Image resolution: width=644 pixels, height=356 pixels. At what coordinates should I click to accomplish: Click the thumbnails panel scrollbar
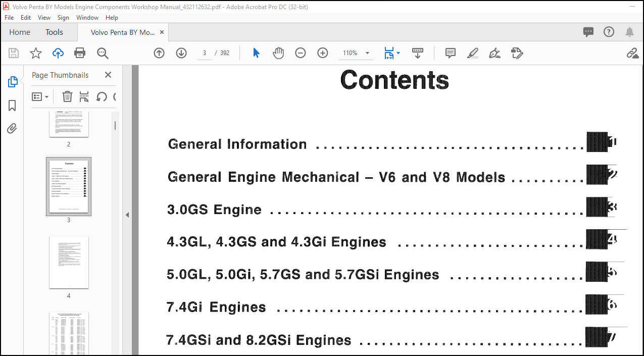pyautogui.click(x=115, y=125)
